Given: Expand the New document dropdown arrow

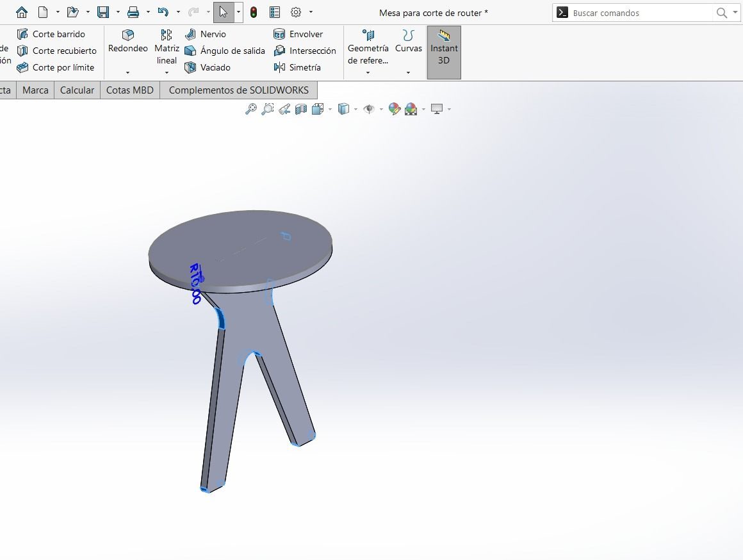Looking at the screenshot, I should [58, 12].
